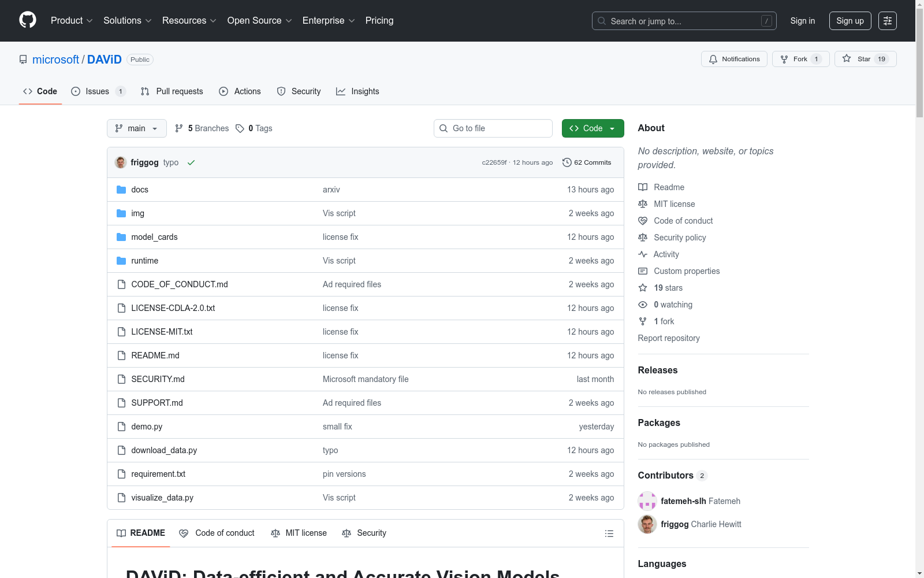This screenshot has width=924, height=578.
Task: Open the green Code dropdown button
Action: click(593, 128)
